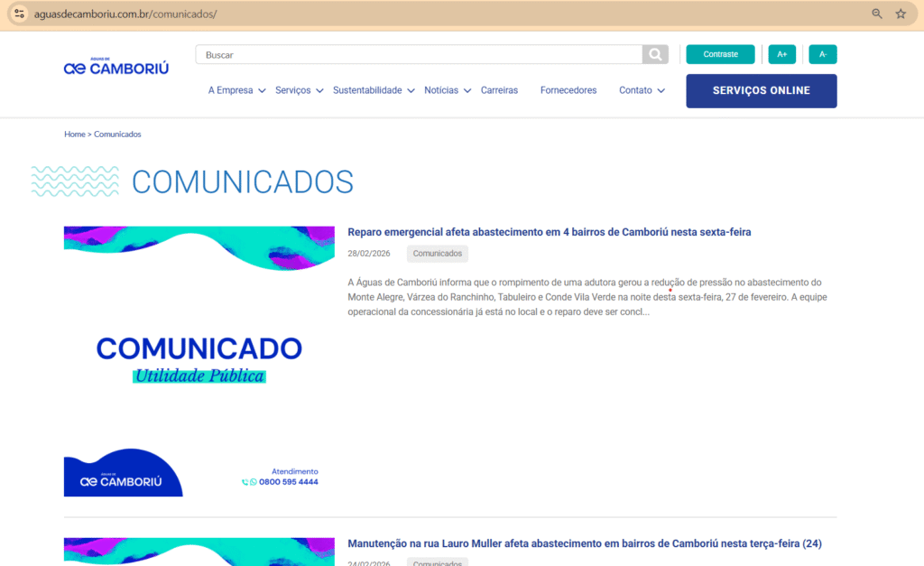Click the search magnifier icon
Viewport: 924px width, 566px height.
click(x=655, y=54)
